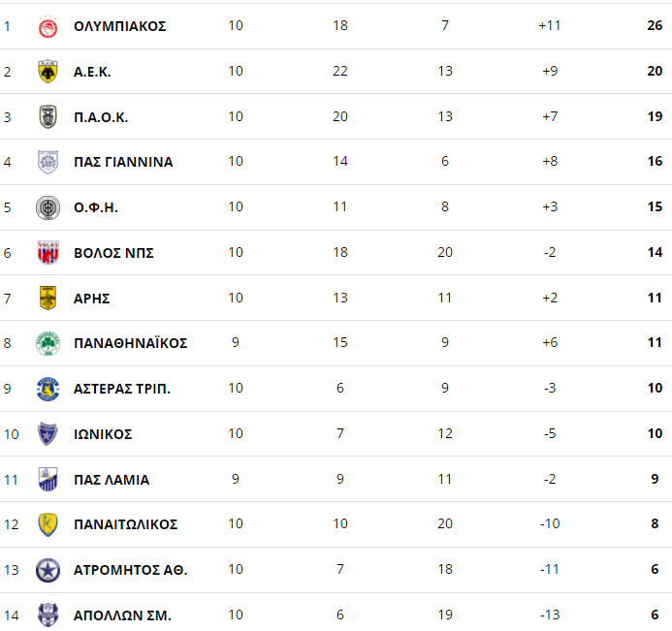
Task: Click the ΒΟΛΟΣ ΝΠΣ red-blue crest
Action: [48, 253]
